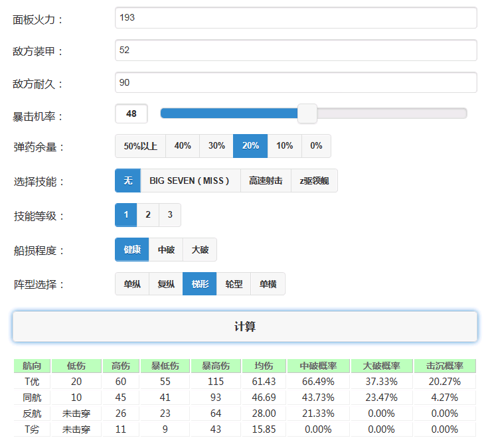Screen dimensions: 486x448
Task: Click the 暴击机率 slider handle
Action: (307, 113)
